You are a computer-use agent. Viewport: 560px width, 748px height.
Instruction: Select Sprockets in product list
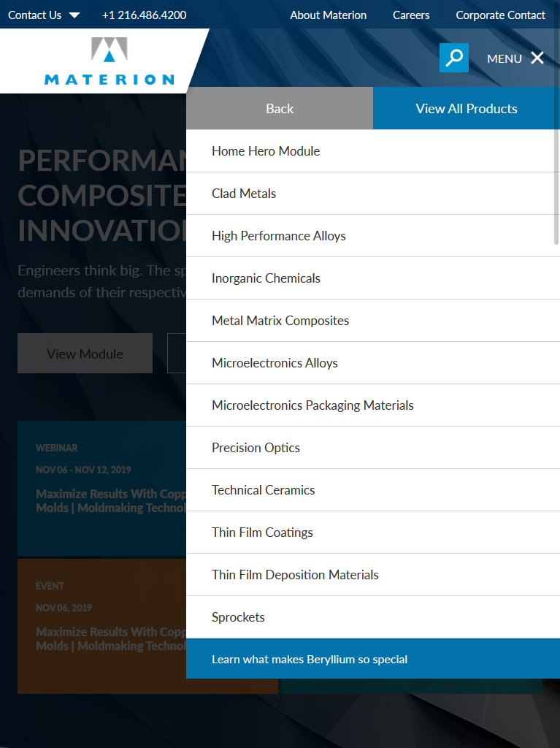coord(372,617)
